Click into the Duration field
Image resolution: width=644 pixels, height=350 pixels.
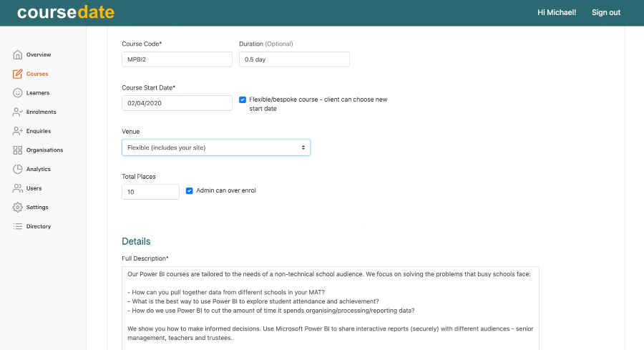293,59
